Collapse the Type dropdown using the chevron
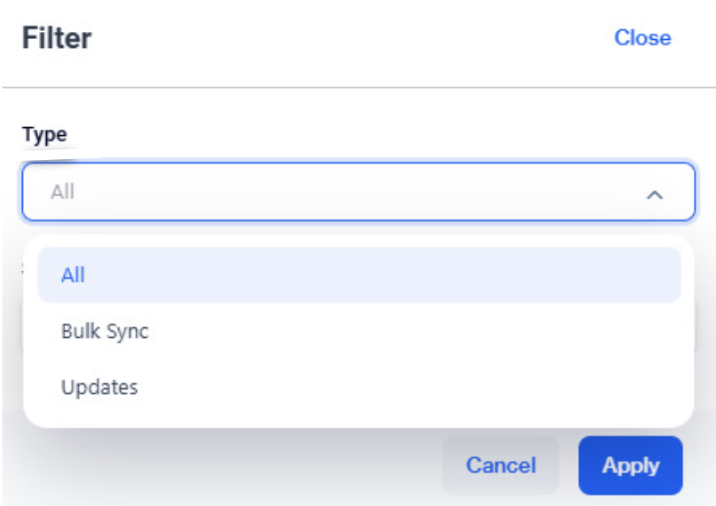Viewport: 716px width, 506px height. pos(654,195)
